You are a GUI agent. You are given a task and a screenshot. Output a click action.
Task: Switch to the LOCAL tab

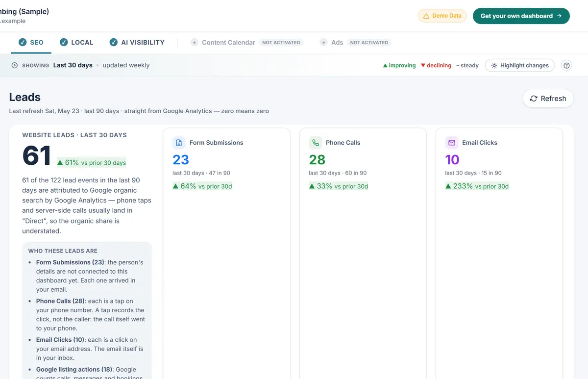pos(76,43)
